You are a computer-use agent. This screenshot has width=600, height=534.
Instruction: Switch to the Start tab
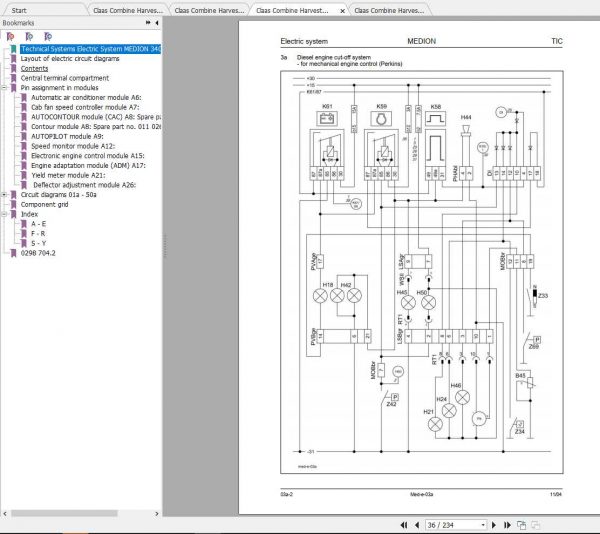tap(19, 11)
